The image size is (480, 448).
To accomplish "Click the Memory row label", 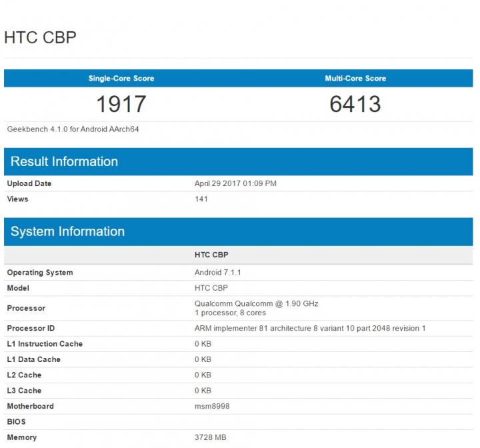I will point(22,437).
